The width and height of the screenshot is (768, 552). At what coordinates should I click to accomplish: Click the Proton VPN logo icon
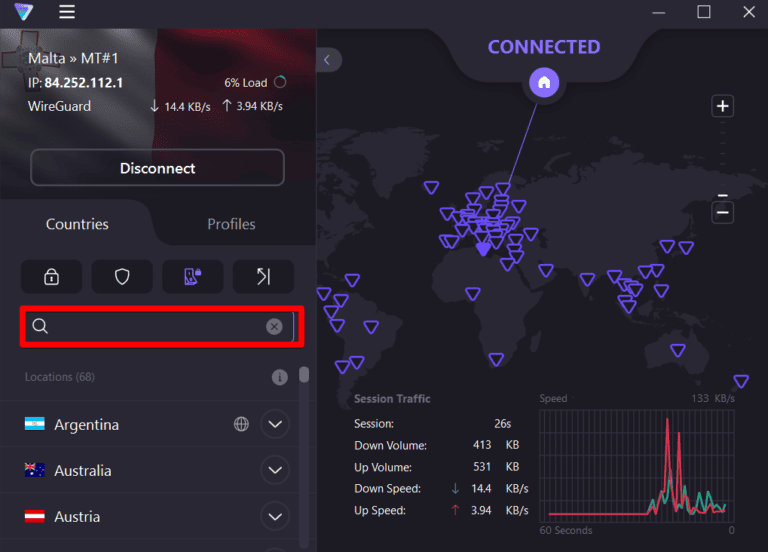click(x=23, y=12)
